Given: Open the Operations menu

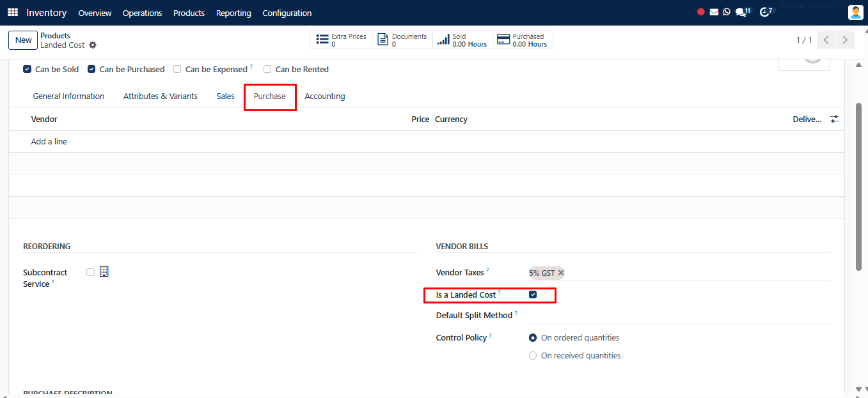Looking at the screenshot, I should 142,13.
